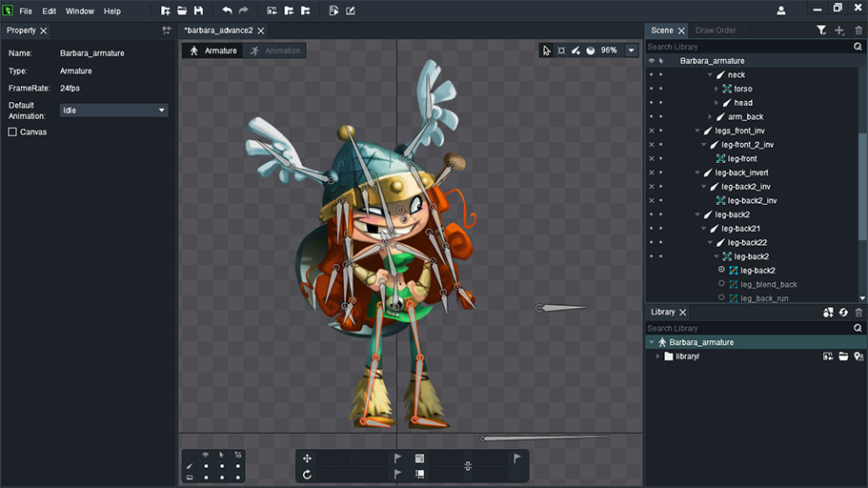Viewport: 868px width, 488px height.
Task: Click the Scene panel search magnifier icon
Action: 858,47
